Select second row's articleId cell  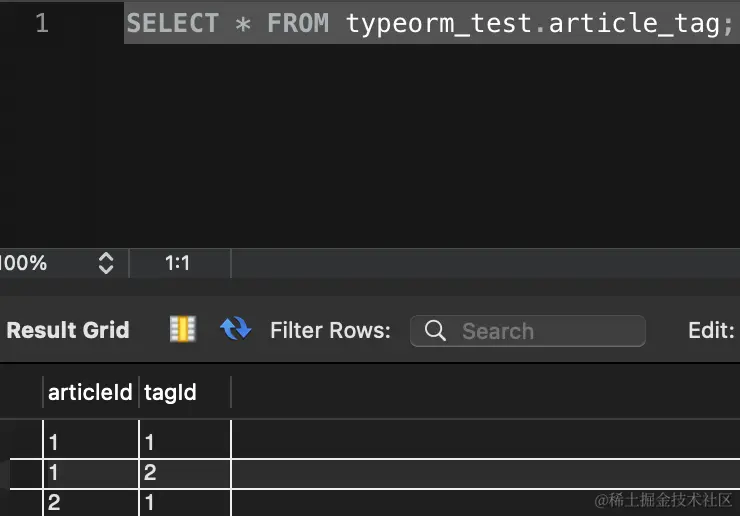point(90,472)
